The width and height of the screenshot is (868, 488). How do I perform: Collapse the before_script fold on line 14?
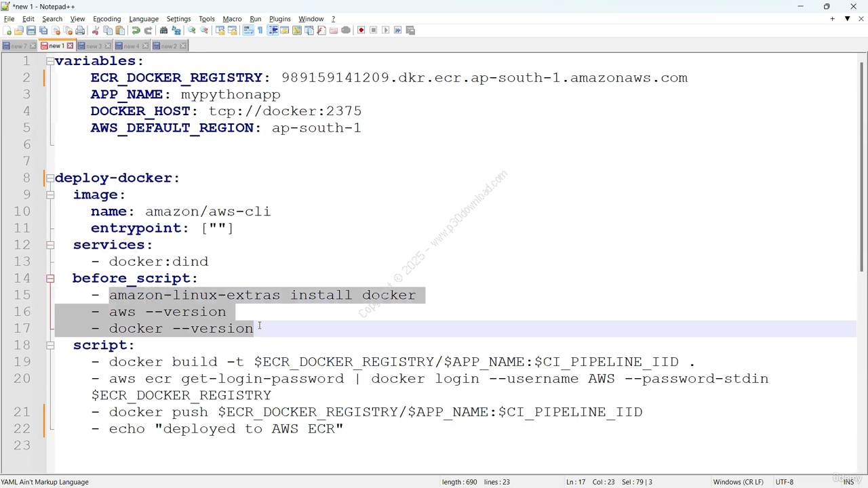click(x=50, y=278)
